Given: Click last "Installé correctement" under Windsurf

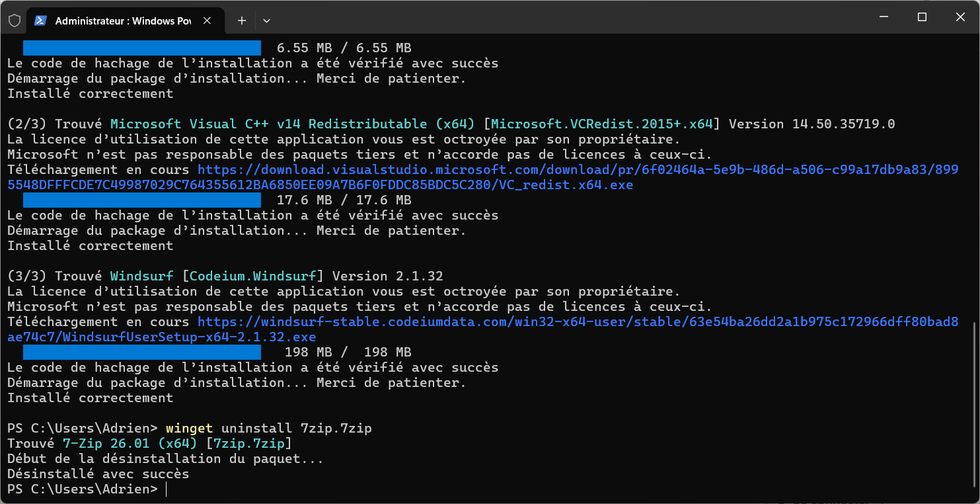Looking at the screenshot, I should [91, 398].
